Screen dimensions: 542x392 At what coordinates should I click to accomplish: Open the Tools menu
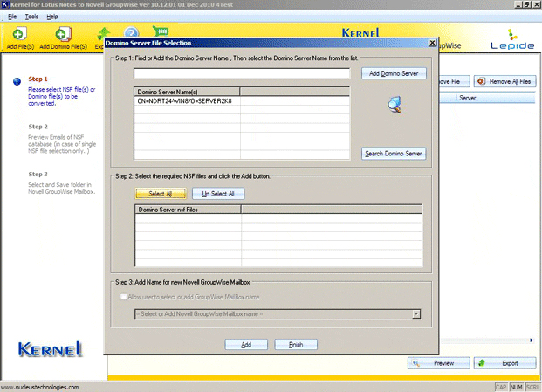tap(31, 17)
